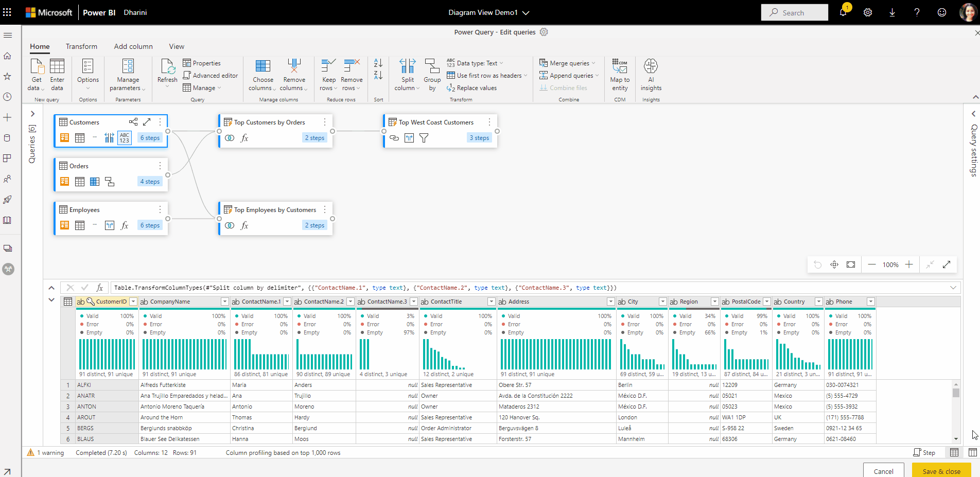
Task: Click Replace values in Transform group
Action: tap(471, 88)
